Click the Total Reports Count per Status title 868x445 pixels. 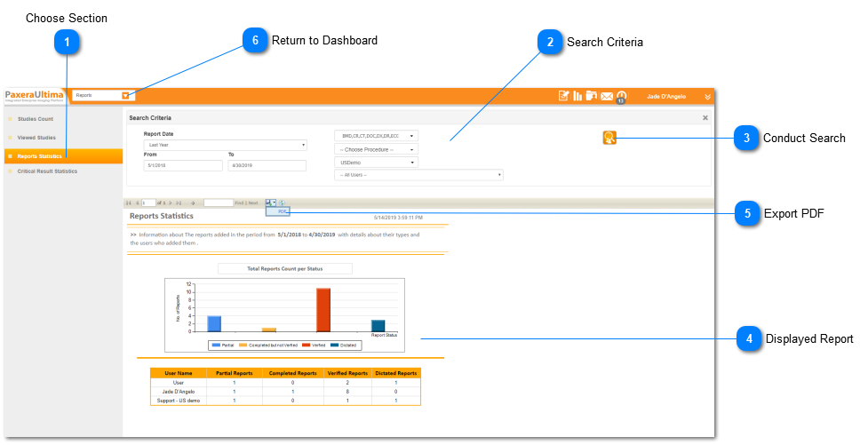tap(284, 269)
